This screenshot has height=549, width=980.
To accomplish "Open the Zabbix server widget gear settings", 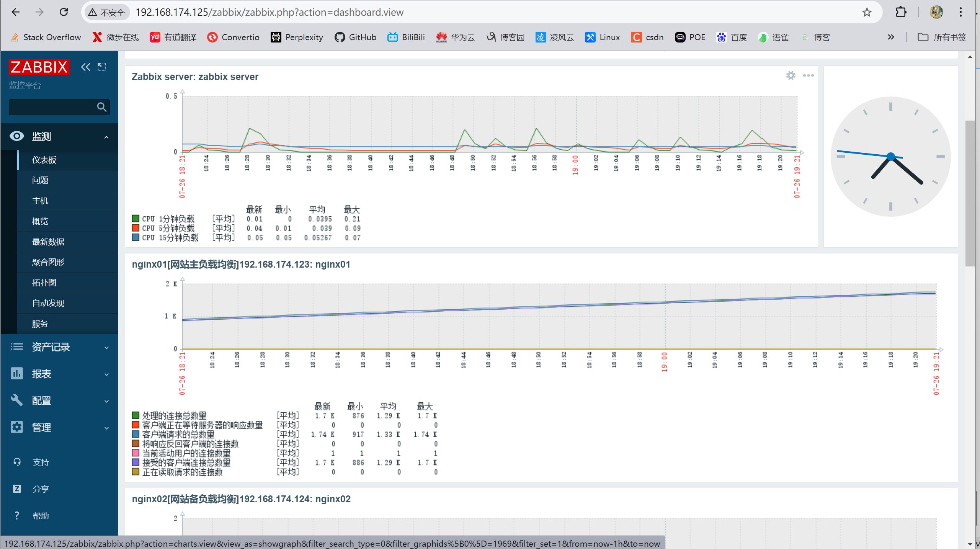I will tap(791, 75).
